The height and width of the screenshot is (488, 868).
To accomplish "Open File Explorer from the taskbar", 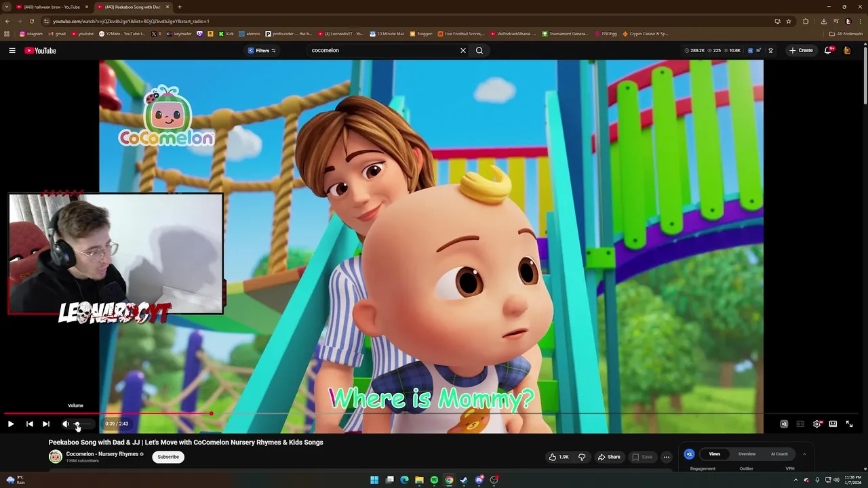I will pos(419,480).
